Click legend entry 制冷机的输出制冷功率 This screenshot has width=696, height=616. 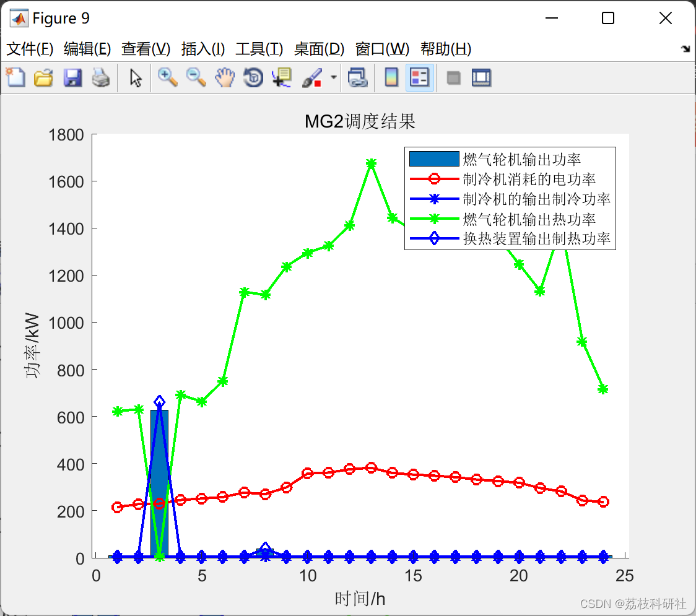[537, 199]
